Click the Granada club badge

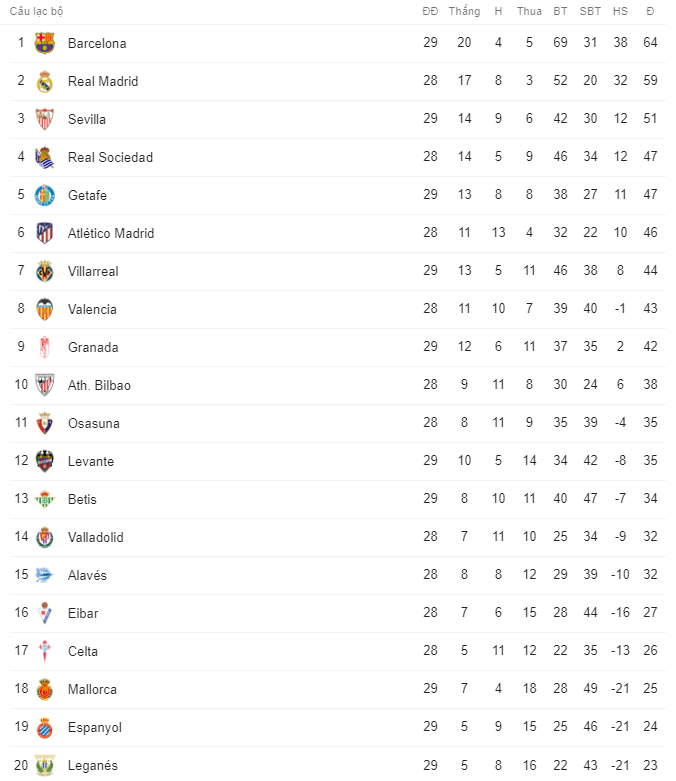[45, 347]
